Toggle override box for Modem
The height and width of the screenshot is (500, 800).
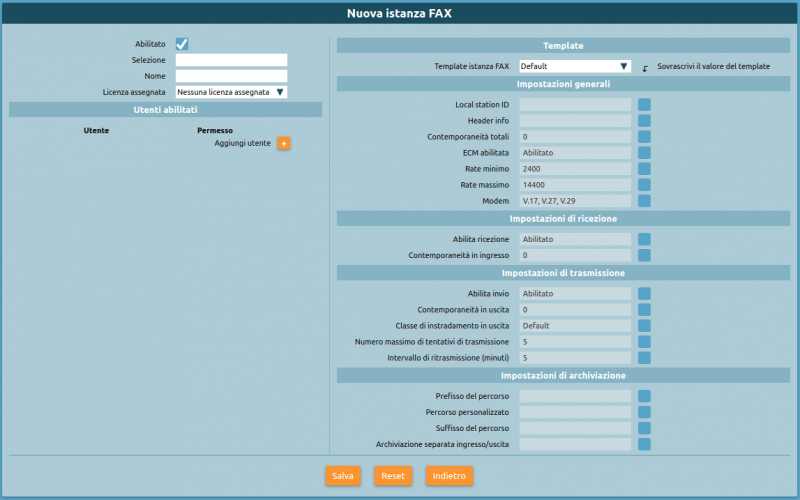[x=645, y=201]
